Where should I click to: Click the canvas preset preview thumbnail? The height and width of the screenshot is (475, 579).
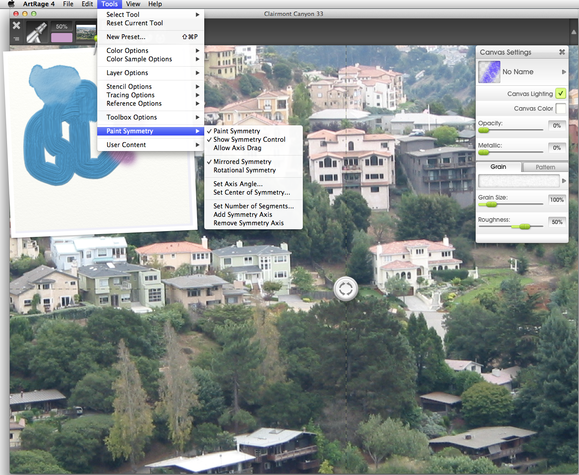pos(489,72)
